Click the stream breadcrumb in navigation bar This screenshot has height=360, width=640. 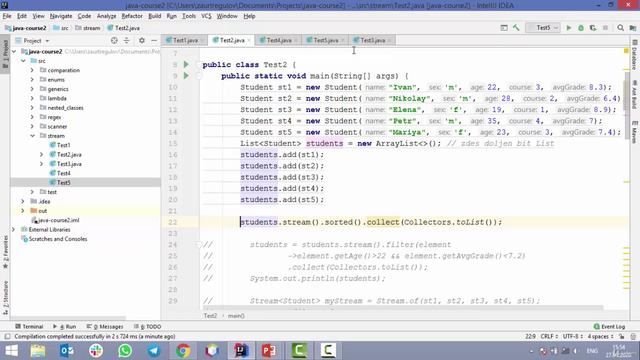click(x=88, y=28)
